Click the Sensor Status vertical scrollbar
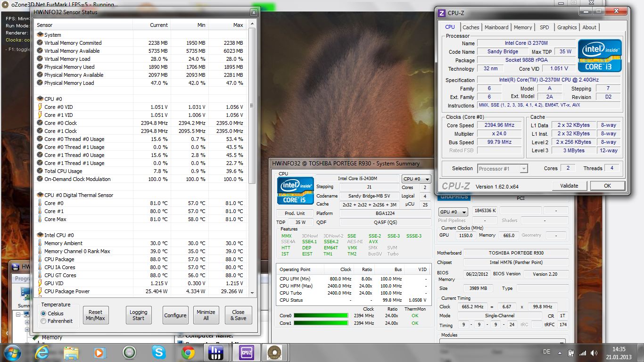This screenshot has height=362, width=644. point(252,106)
